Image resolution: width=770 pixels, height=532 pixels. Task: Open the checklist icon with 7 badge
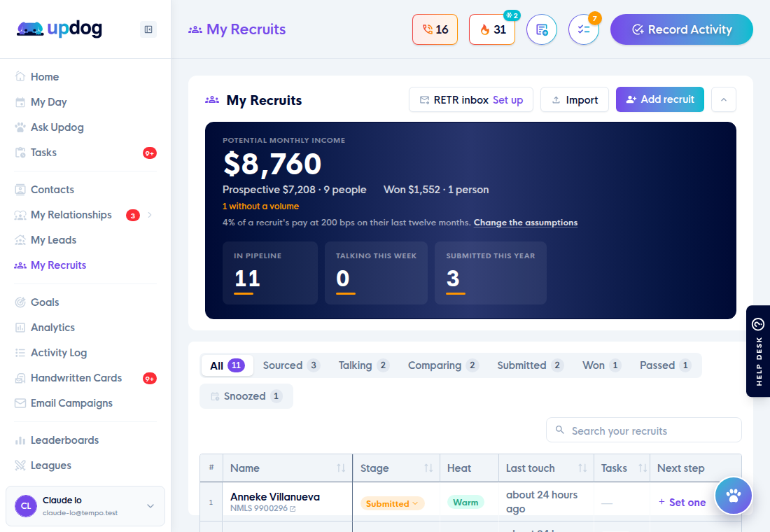tap(584, 29)
